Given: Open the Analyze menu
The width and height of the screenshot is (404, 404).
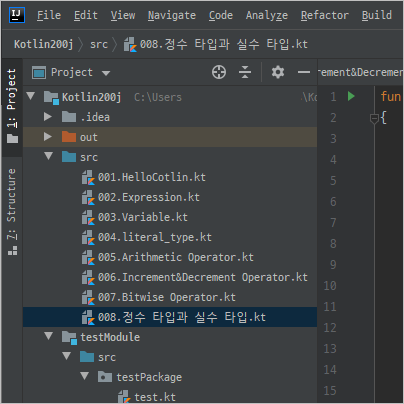Looking at the screenshot, I should (x=267, y=15).
